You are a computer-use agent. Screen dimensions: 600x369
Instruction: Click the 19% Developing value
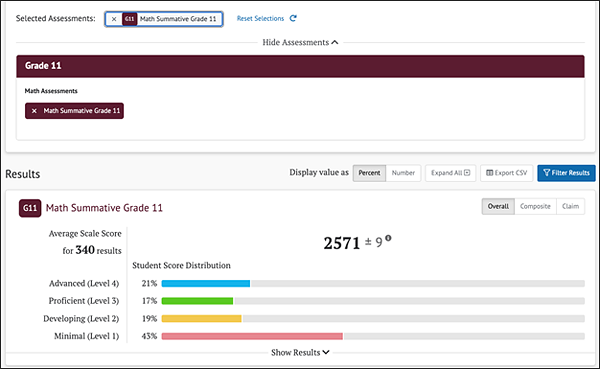[x=149, y=318]
